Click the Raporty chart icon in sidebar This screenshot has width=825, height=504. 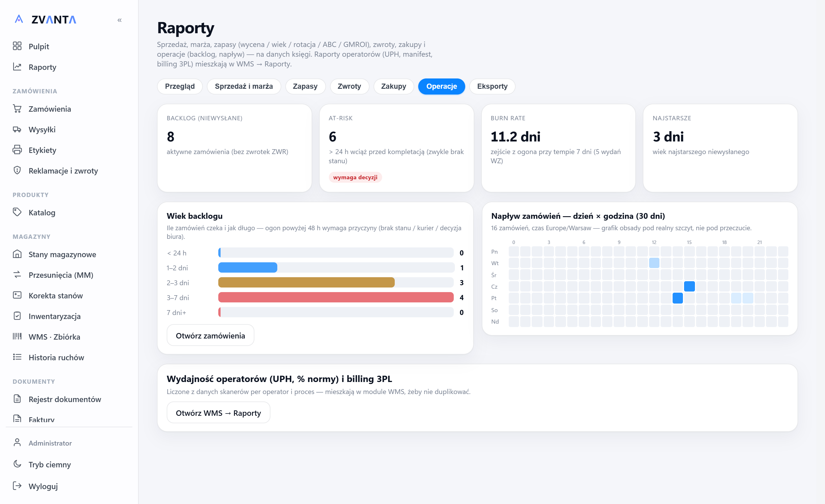pyautogui.click(x=17, y=67)
